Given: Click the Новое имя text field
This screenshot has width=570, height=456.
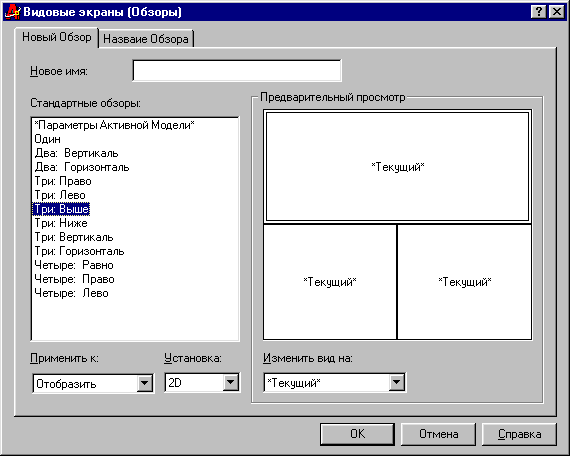Looking at the screenshot, I should tap(237, 71).
